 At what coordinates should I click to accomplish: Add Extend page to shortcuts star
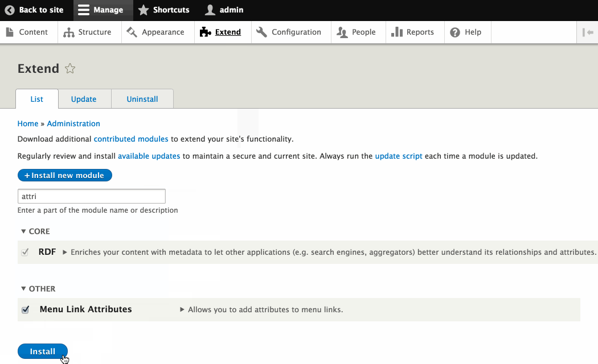(x=70, y=69)
